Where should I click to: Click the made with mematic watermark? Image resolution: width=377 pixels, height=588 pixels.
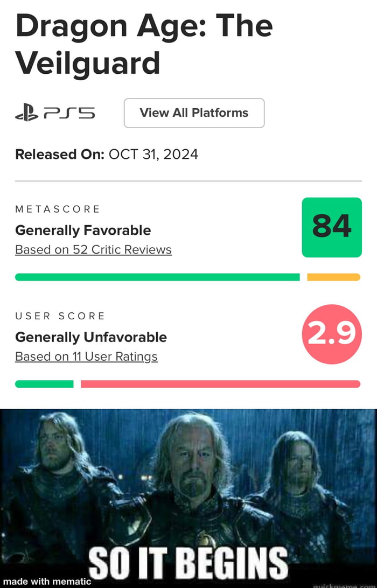(46, 581)
